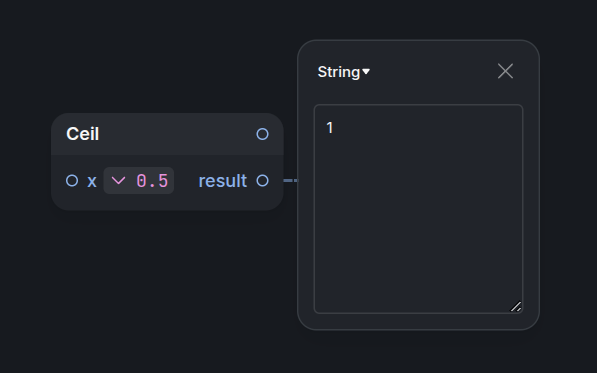Click the result output label
Screen dimensions: 597x373
223,181
